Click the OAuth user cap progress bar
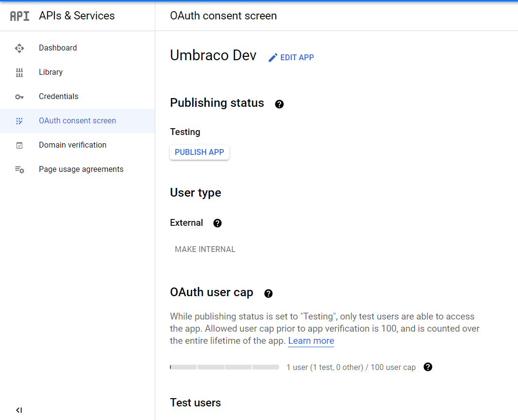518x420 pixels. click(225, 367)
